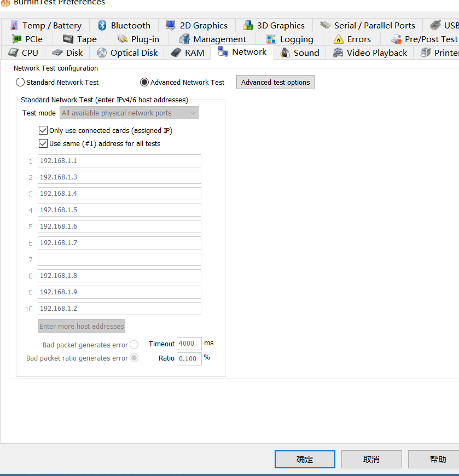This screenshot has width=459, height=476.
Task: Click the Sound speaker icon
Action: click(284, 53)
